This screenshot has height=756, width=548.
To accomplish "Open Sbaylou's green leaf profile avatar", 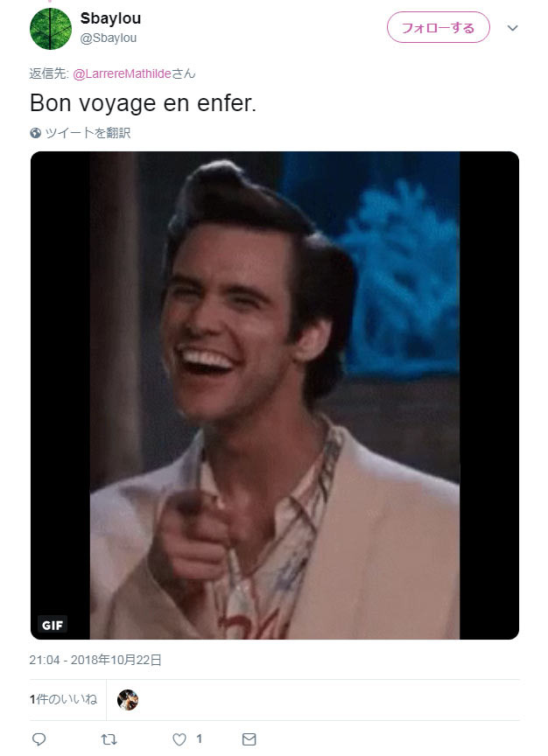I will 51,29.
